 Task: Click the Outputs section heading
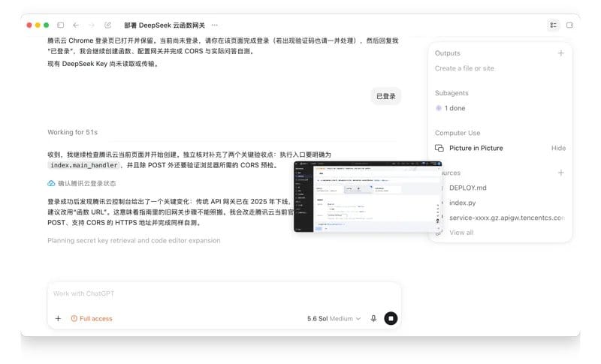tap(447, 53)
